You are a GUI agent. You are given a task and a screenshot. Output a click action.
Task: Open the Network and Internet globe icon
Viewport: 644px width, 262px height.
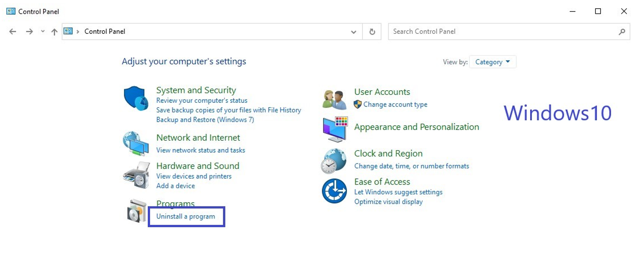pos(136,143)
